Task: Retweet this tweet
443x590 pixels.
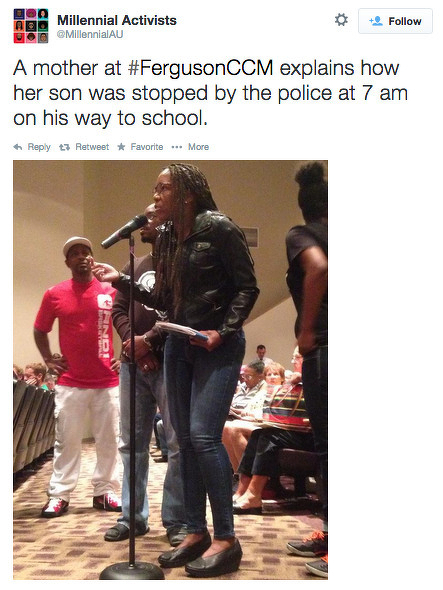Action: (84, 147)
